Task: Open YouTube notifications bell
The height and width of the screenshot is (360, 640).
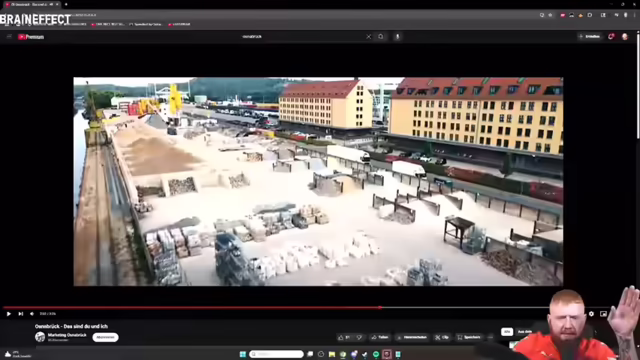Action: click(611, 37)
